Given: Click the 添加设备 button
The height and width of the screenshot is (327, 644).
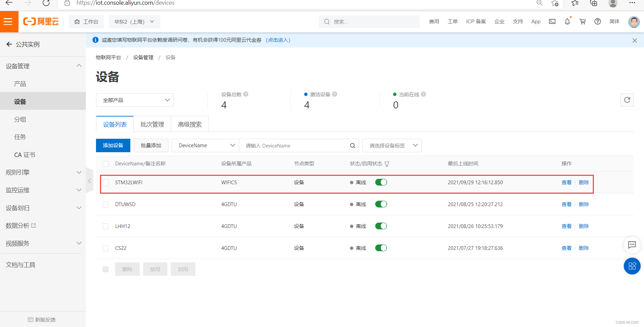Looking at the screenshot, I should tap(113, 145).
